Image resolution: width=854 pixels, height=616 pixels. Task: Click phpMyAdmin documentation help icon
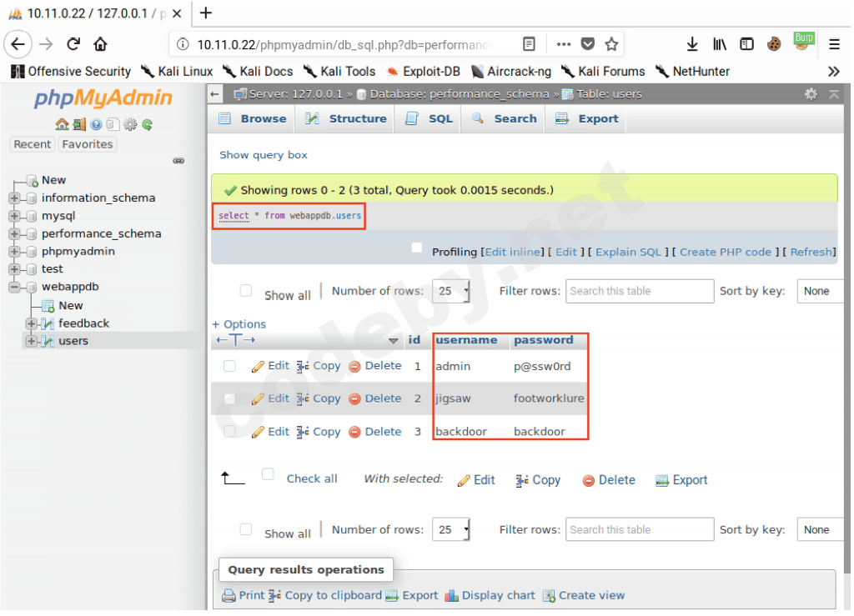click(97, 124)
